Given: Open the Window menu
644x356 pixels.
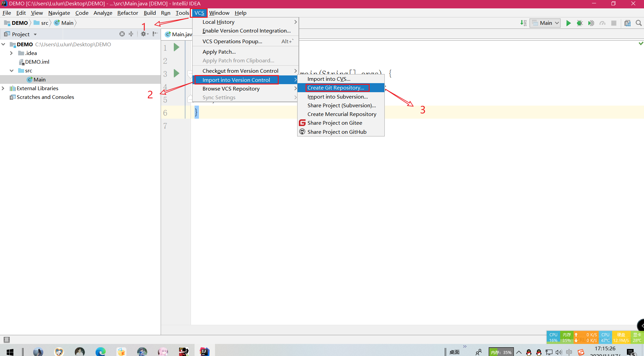Looking at the screenshot, I should tap(219, 13).
